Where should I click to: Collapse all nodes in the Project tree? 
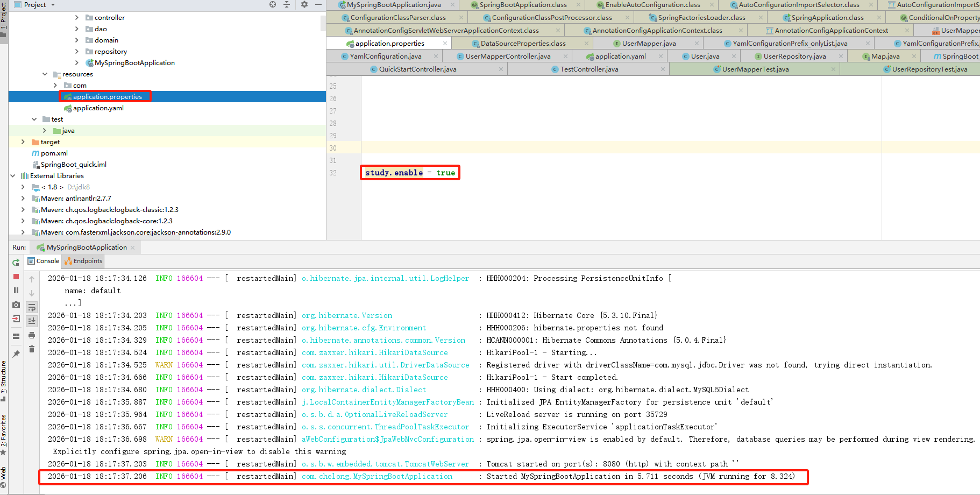pos(287,4)
